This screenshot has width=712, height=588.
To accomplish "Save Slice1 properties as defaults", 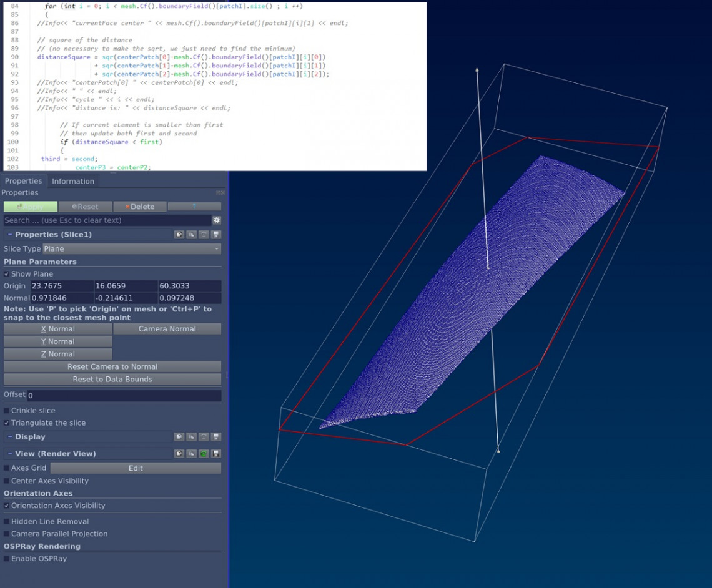I will (x=216, y=235).
